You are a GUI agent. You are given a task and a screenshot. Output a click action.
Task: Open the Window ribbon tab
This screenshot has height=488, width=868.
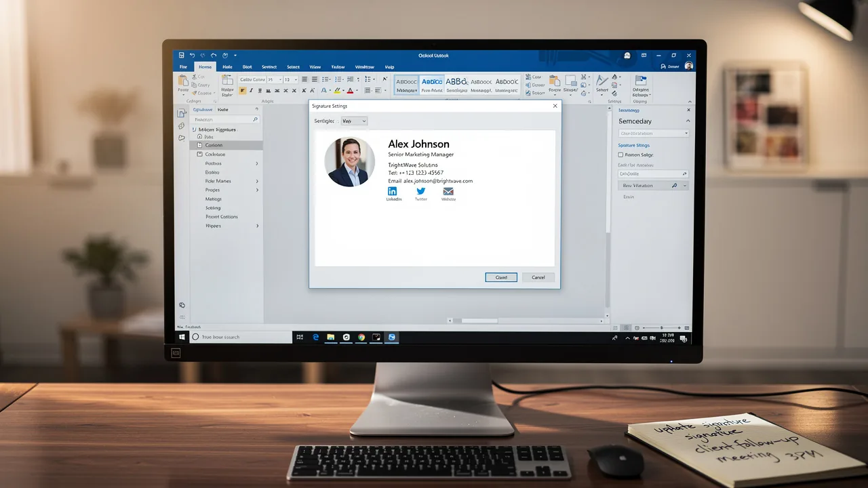364,67
